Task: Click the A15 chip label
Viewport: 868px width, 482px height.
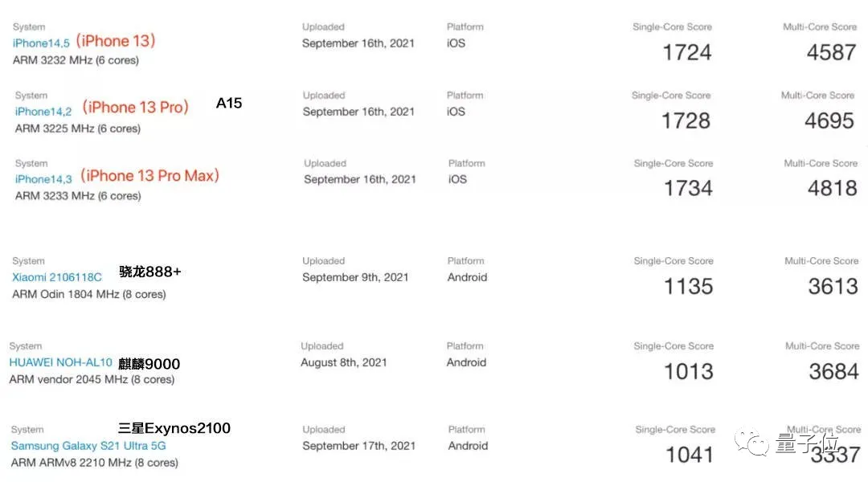Action: (x=229, y=103)
